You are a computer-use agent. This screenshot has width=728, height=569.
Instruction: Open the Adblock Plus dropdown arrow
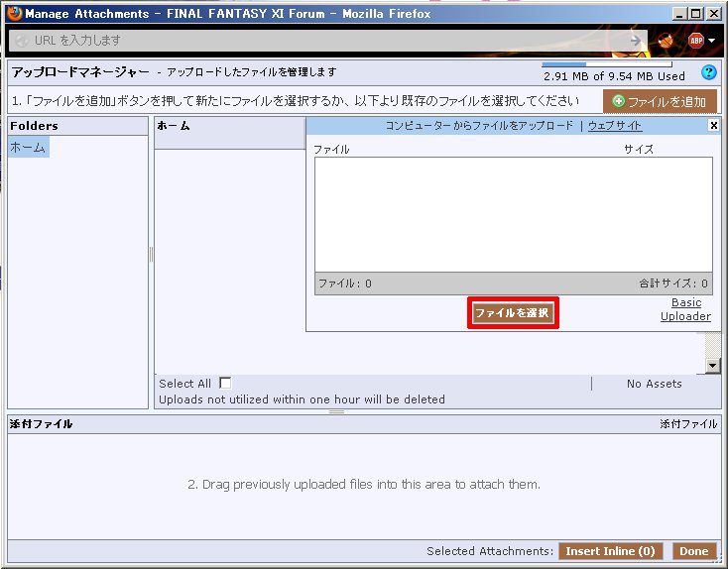pos(712,42)
